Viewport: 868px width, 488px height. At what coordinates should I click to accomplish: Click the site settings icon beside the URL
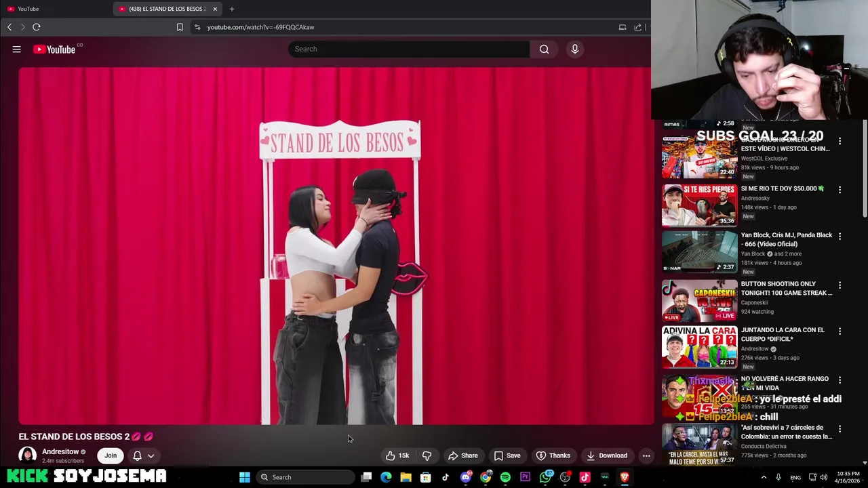[x=197, y=27]
